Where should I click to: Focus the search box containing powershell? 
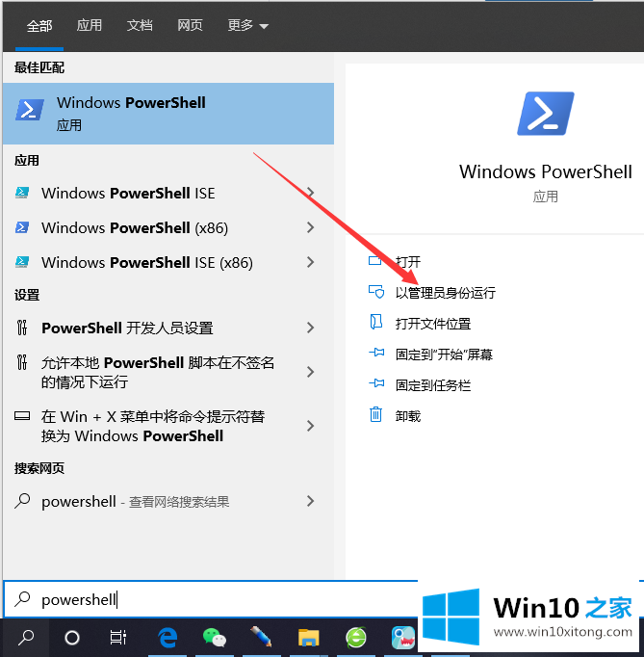[210, 599]
